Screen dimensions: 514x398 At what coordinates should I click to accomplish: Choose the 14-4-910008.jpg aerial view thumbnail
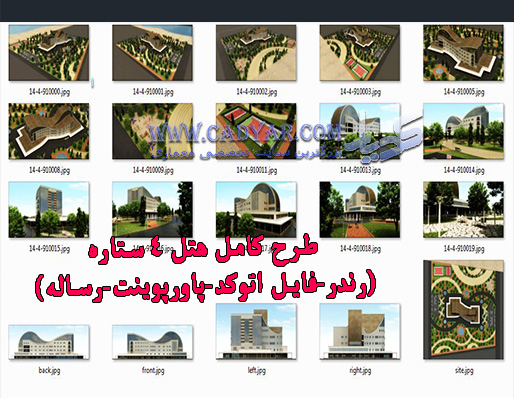pos(49,131)
